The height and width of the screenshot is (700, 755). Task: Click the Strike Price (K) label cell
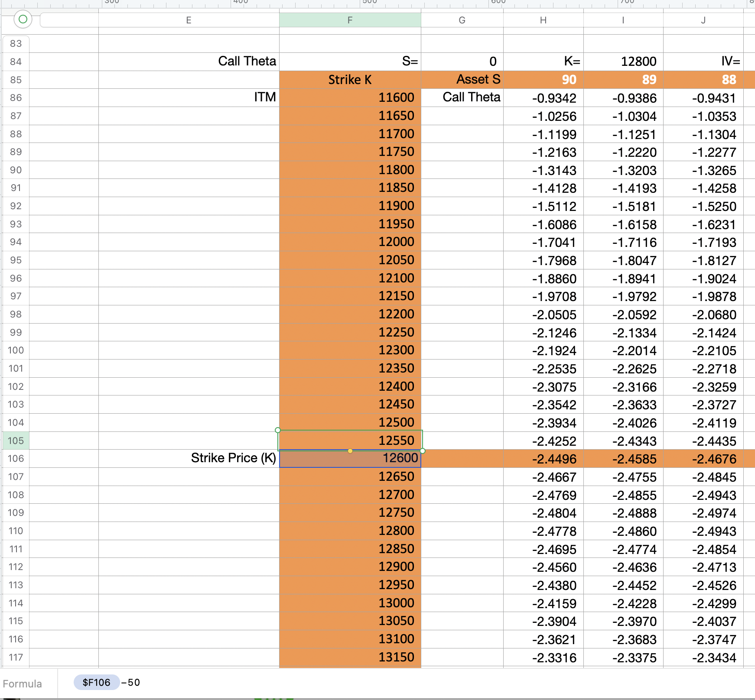pyautogui.click(x=189, y=458)
